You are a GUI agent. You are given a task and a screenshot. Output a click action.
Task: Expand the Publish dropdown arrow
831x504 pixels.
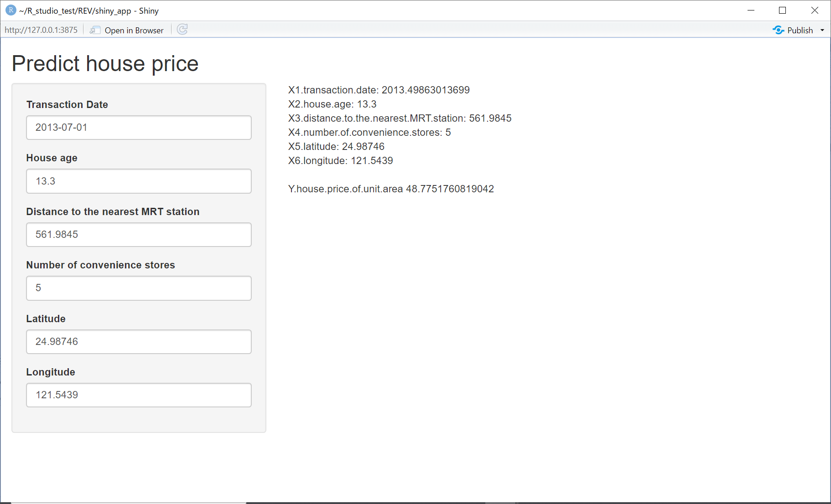[x=822, y=30]
